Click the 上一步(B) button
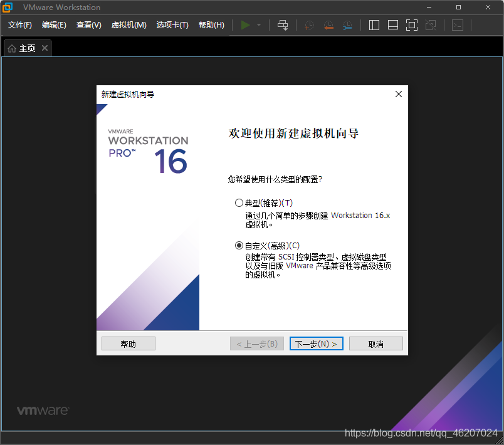Viewport: 504px width, 445px height. (257, 344)
